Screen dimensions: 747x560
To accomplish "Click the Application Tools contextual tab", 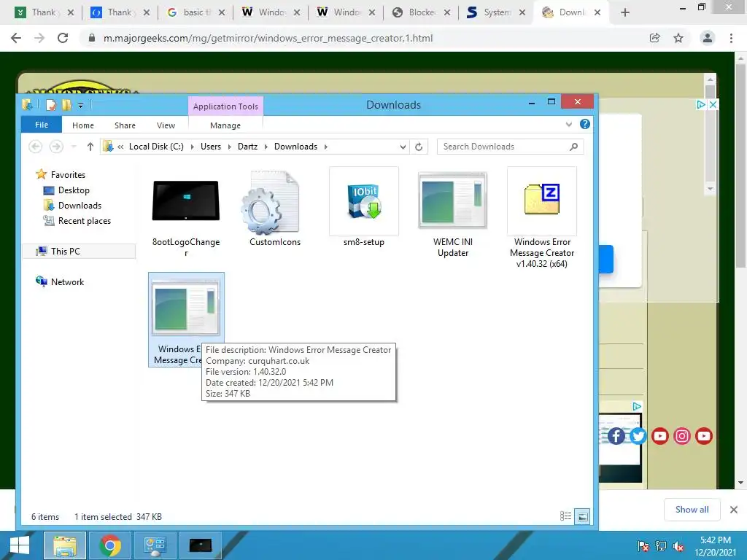I will (x=226, y=106).
